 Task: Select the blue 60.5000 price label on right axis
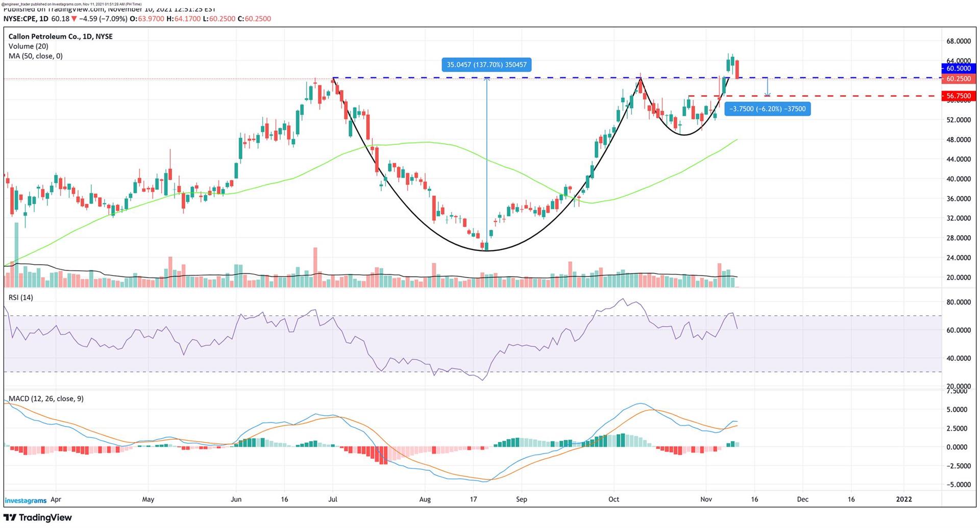pyautogui.click(x=958, y=68)
